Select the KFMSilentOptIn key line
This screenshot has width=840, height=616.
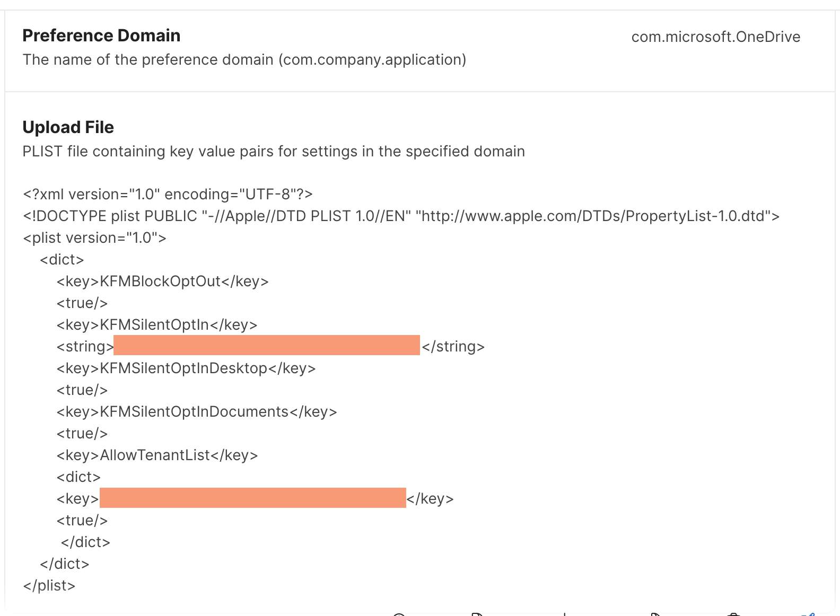pyautogui.click(x=157, y=324)
